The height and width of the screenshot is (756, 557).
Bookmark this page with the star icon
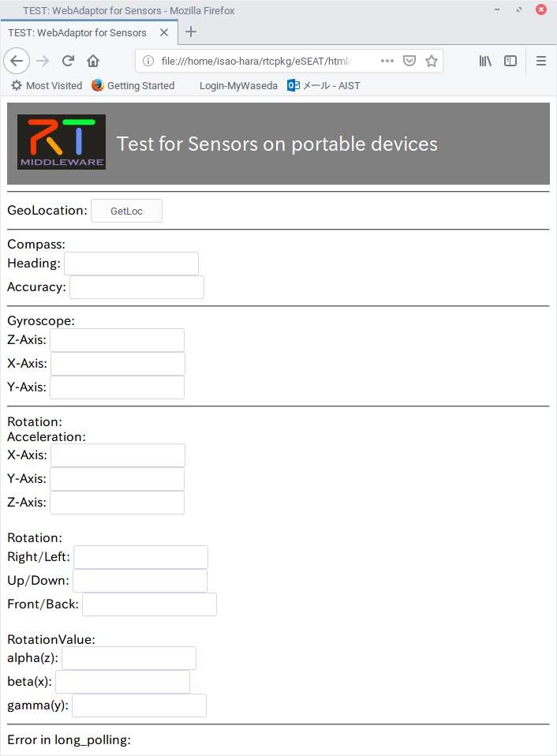tap(432, 61)
